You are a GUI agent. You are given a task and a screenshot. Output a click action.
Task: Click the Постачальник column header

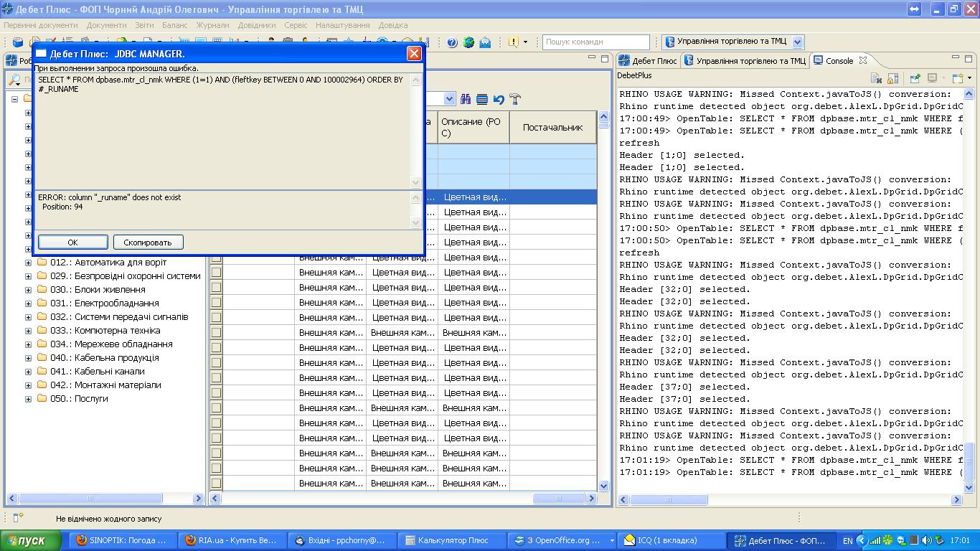click(x=552, y=128)
